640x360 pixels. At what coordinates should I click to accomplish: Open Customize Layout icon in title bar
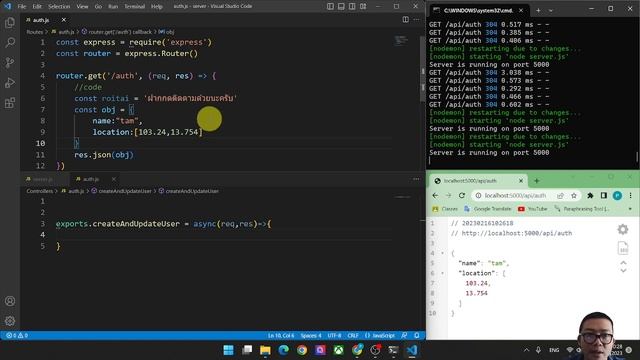(x=363, y=6)
